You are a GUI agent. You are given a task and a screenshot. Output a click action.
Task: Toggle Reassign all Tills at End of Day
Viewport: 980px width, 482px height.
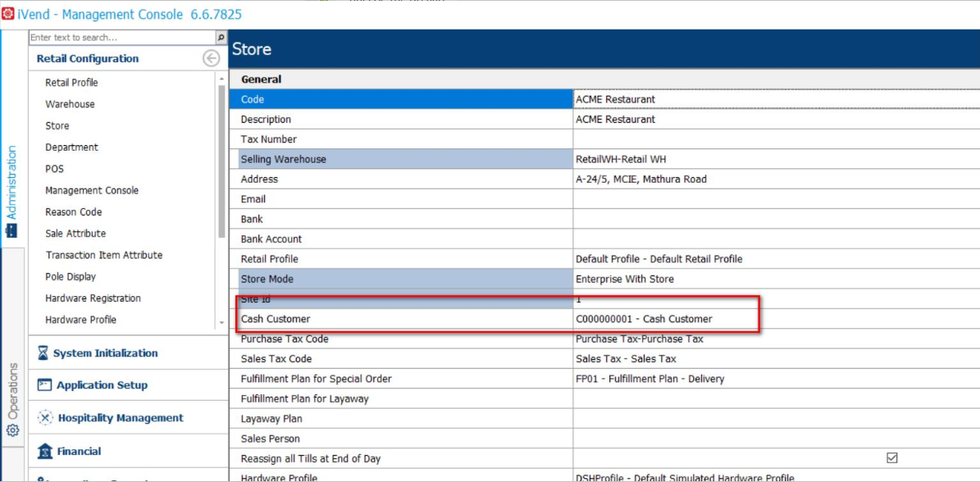(x=892, y=458)
